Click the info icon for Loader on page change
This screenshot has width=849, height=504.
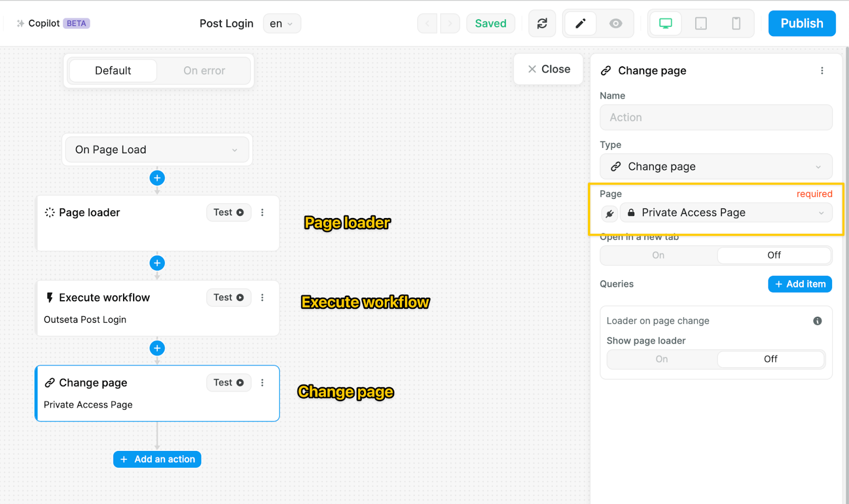pos(818,321)
